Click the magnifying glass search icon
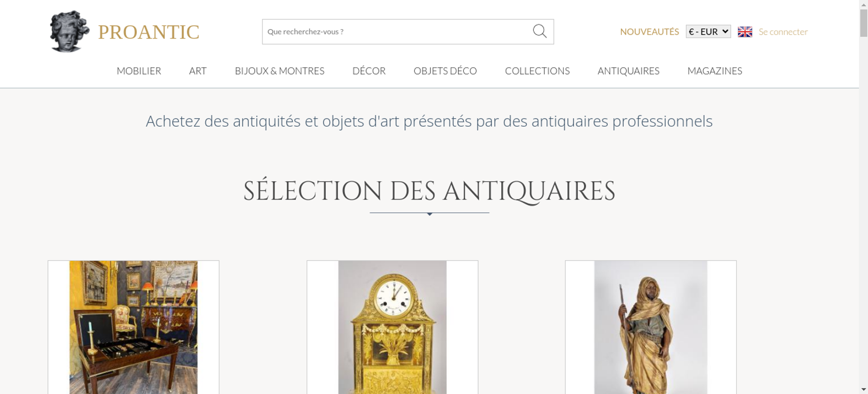The image size is (868, 394). [539, 31]
